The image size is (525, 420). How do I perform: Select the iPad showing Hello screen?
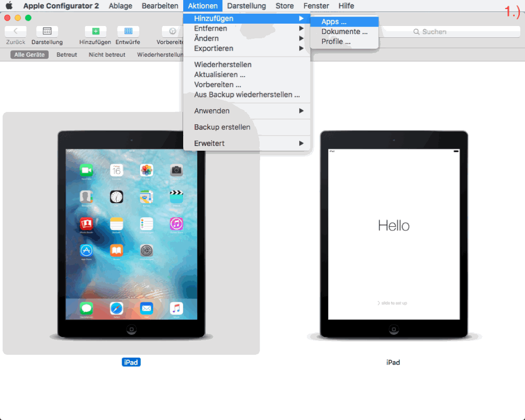tap(394, 234)
